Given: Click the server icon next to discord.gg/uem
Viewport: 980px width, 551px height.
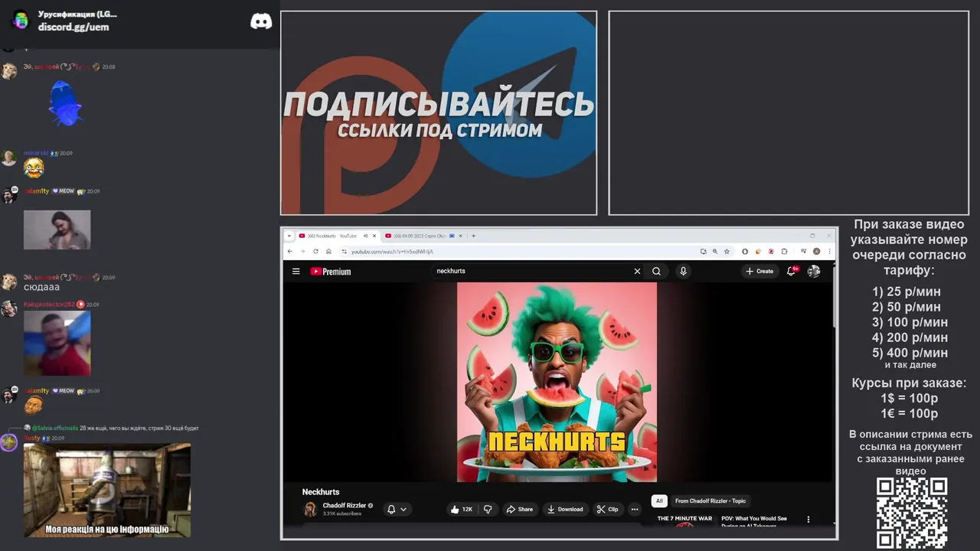Looking at the screenshot, I should (21, 21).
